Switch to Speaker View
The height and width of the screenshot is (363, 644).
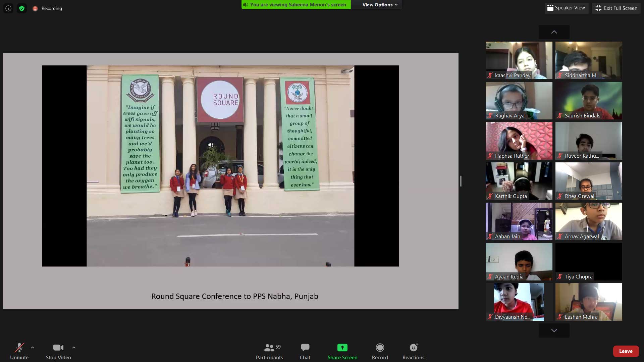coord(566,8)
